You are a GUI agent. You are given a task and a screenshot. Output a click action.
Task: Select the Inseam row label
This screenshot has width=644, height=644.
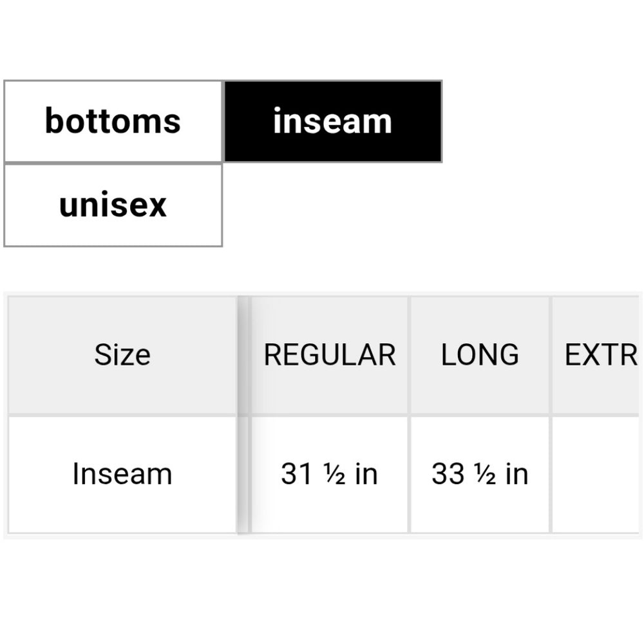pyautogui.click(x=124, y=475)
